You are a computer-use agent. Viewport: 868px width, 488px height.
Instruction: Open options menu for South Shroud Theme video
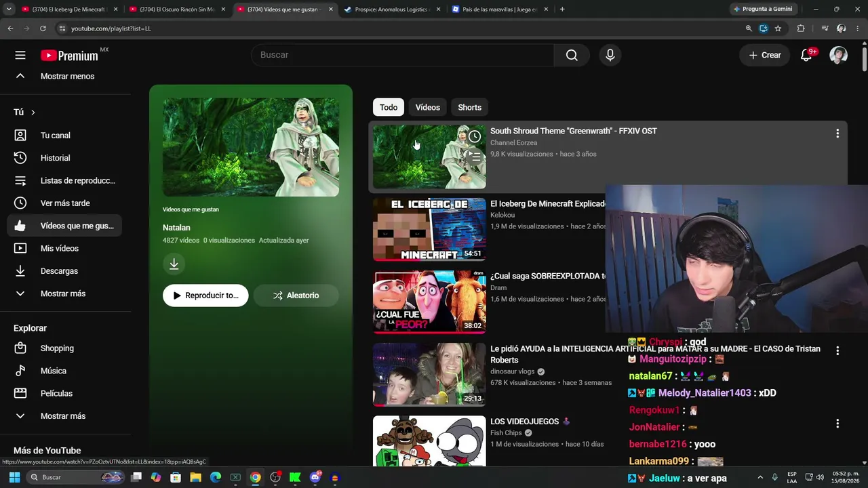[837, 134]
